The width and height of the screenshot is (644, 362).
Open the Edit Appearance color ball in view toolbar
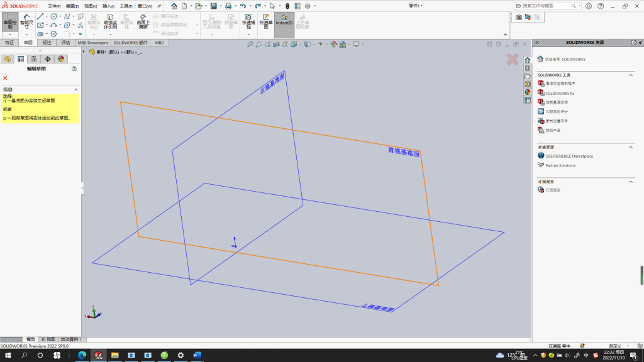[x=334, y=45]
